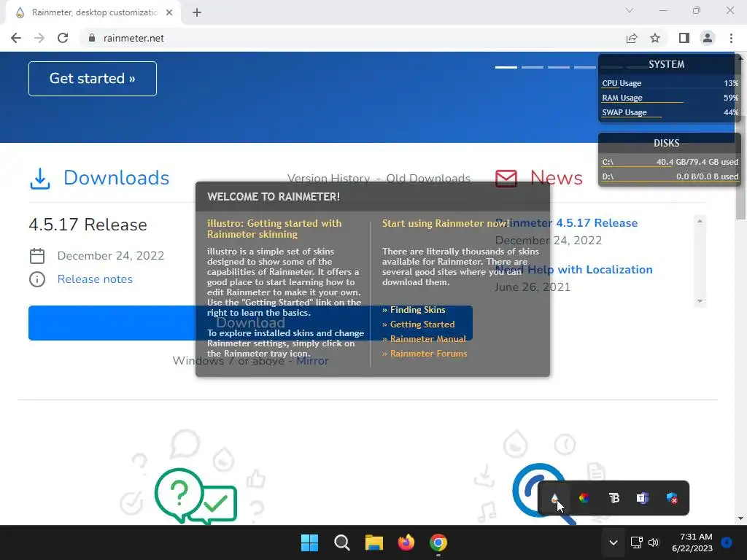Open Chrome three-dot menu

(731, 38)
